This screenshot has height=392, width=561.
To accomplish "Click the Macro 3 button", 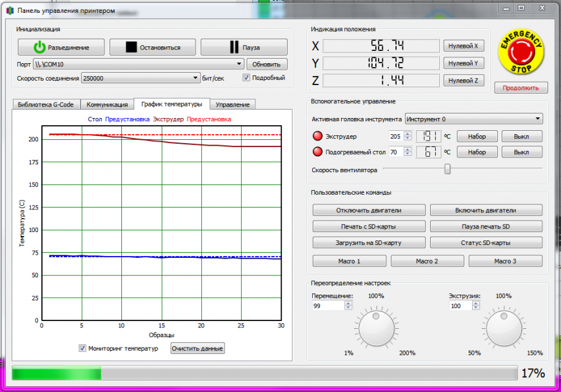I will point(505,261).
